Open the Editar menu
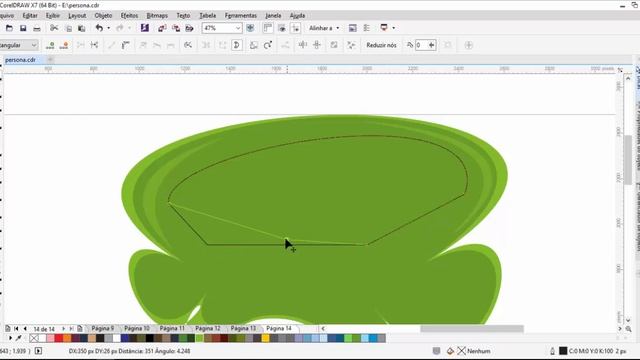This screenshot has height=360, width=640. click(30, 16)
